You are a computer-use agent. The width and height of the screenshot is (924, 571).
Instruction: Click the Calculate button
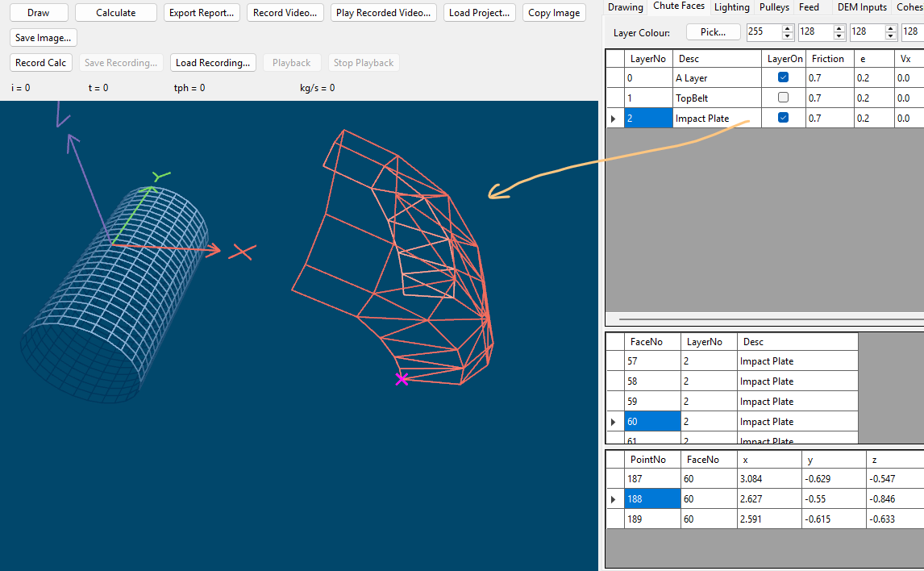pyautogui.click(x=116, y=13)
